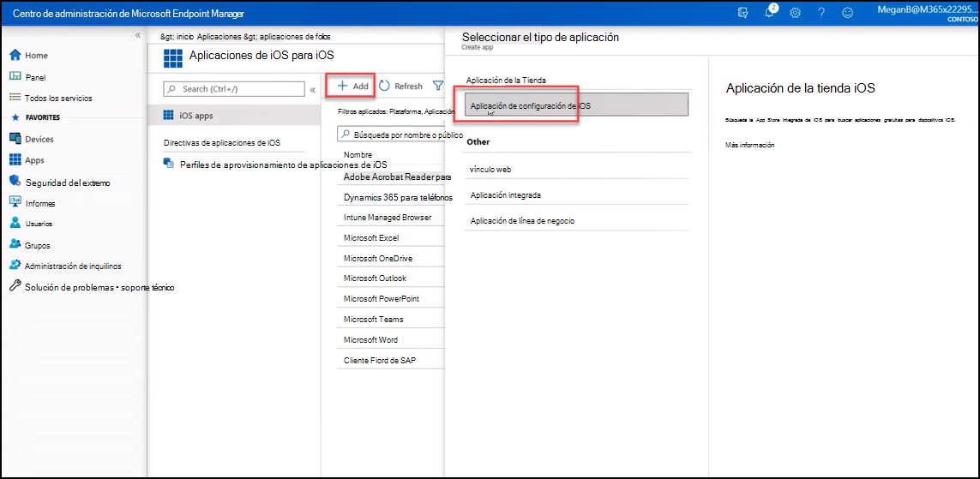This screenshot has height=479, width=980.
Task: Open Cliente Fiord de SAP row
Action: tap(393, 361)
